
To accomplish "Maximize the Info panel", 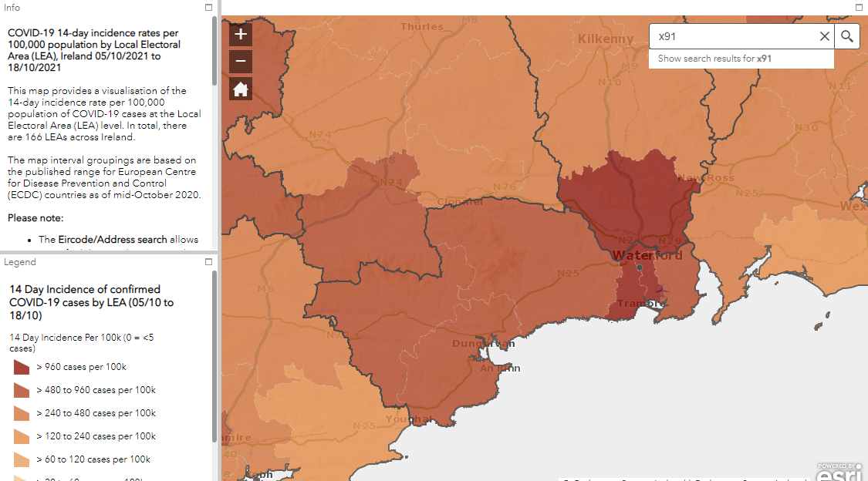I will pos(208,7).
